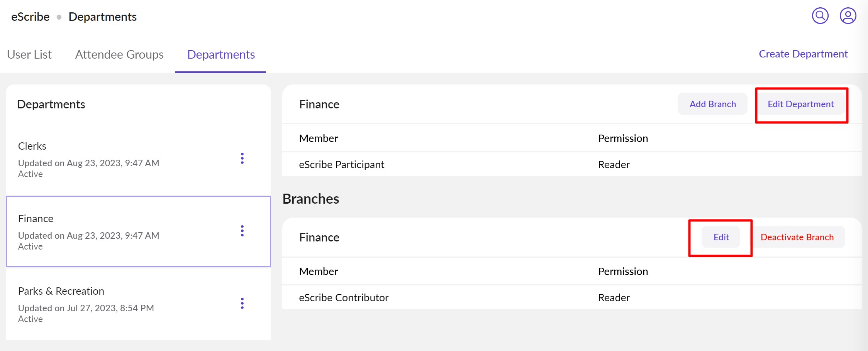
Task: Select the Clerks department in list
Action: pyautogui.click(x=116, y=159)
